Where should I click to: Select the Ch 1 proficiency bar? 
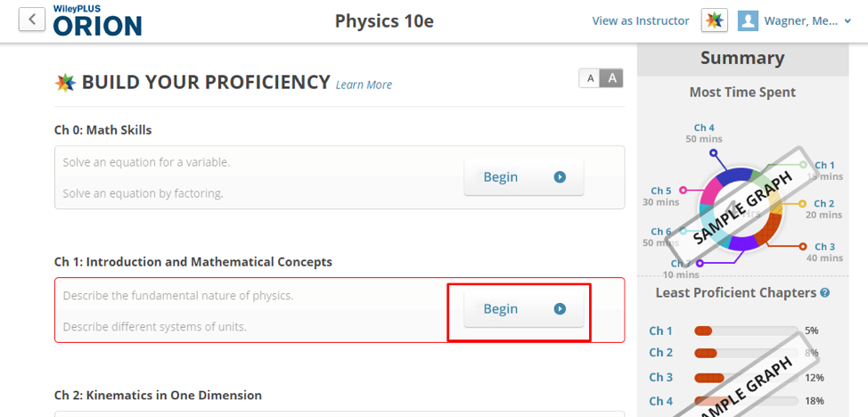(x=746, y=331)
